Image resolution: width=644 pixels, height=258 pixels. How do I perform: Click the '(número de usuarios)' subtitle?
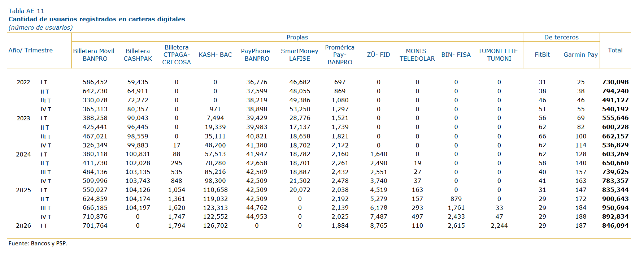click(x=40, y=27)
